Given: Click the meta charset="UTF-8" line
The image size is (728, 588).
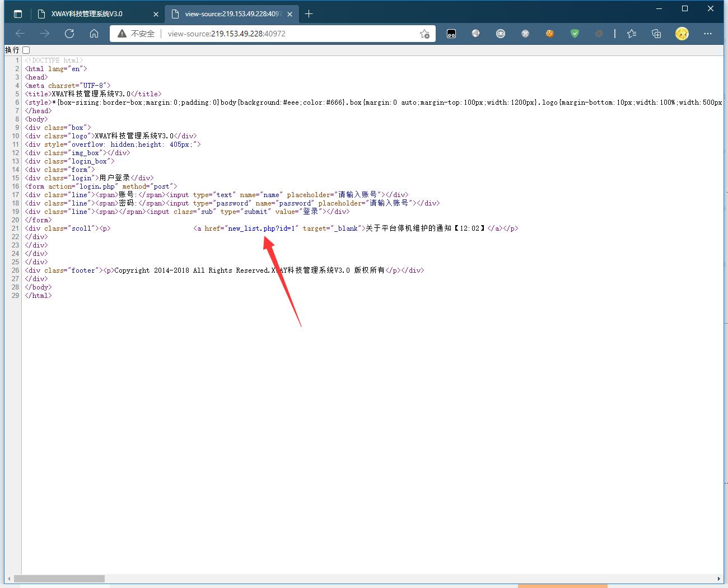Looking at the screenshot, I should [68, 86].
